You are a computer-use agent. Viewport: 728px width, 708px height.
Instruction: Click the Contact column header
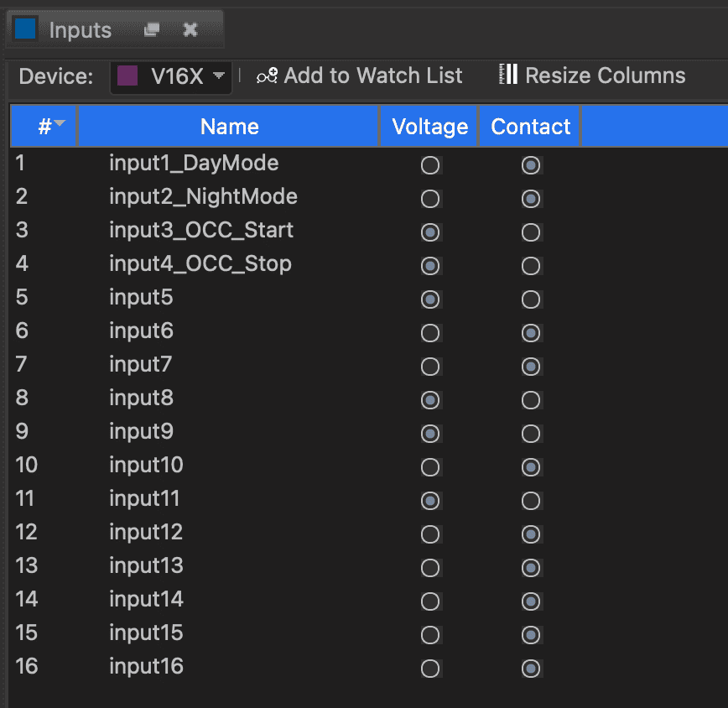click(530, 127)
